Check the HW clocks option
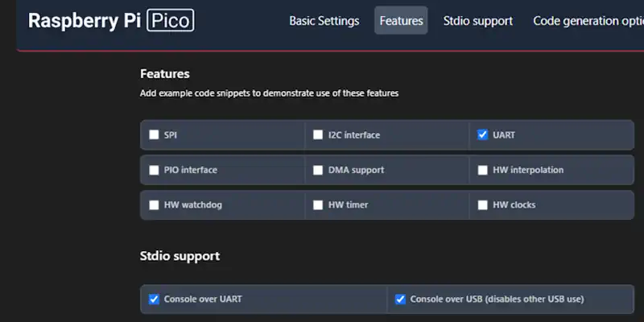 [x=482, y=205]
